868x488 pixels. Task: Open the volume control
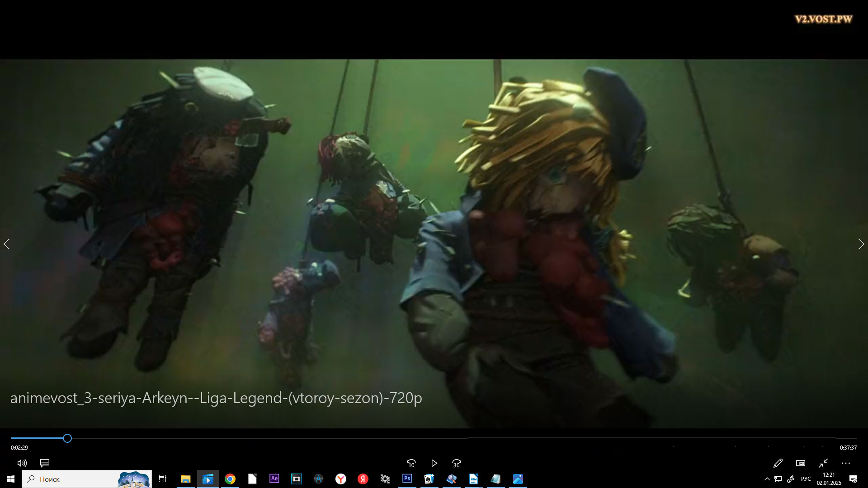(x=22, y=463)
